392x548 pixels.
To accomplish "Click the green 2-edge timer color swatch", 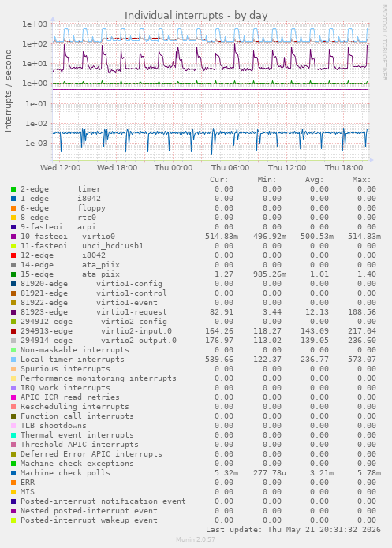I will [13, 189].
